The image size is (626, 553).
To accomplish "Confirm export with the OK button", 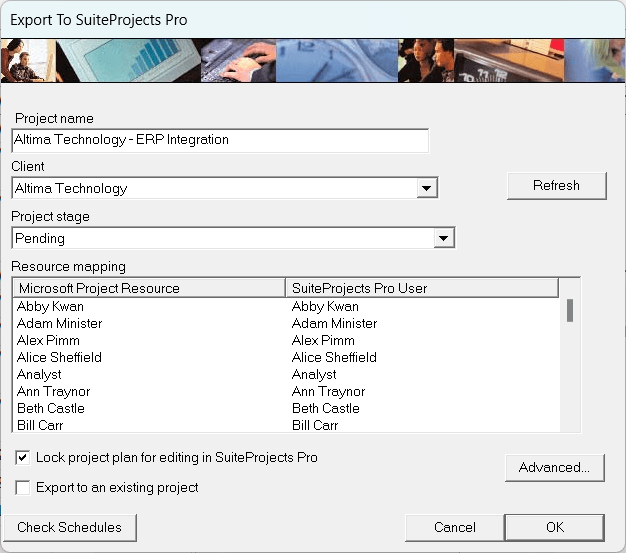I will [x=555, y=527].
